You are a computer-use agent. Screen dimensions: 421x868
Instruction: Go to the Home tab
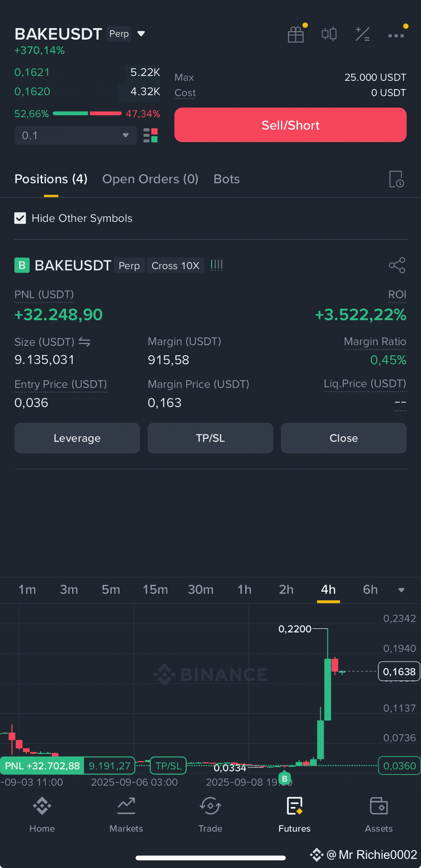42,815
